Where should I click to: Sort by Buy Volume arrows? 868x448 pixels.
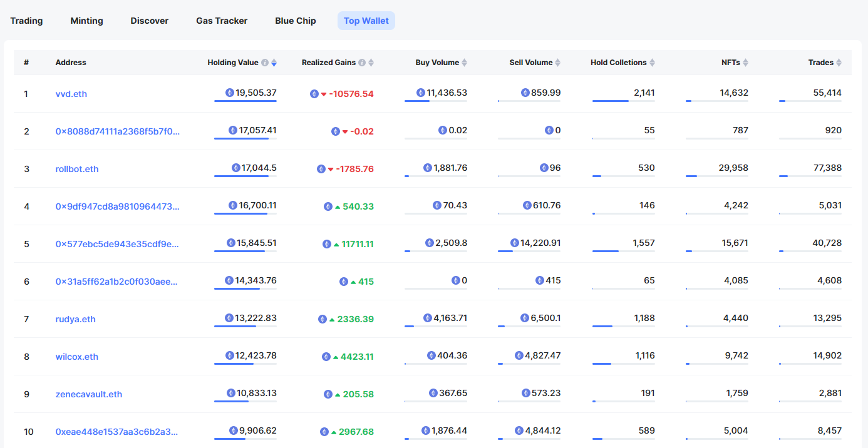pyautogui.click(x=464, y=63)
